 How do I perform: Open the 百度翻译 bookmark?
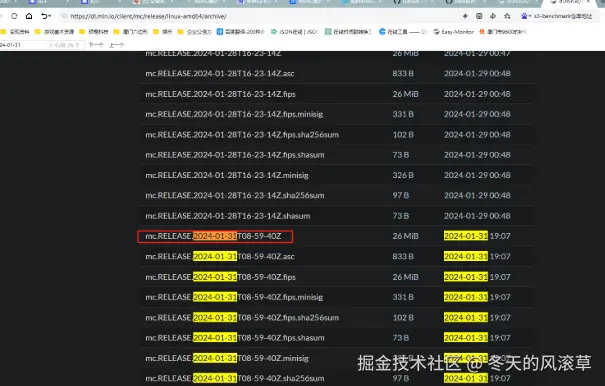pyautogui.click(x=240, y=32)
